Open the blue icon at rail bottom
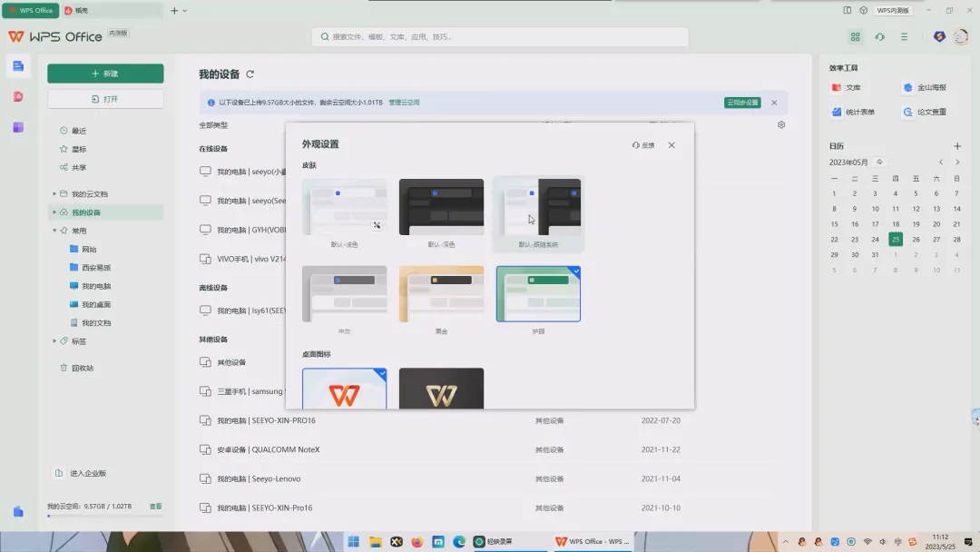 point(18,511)
